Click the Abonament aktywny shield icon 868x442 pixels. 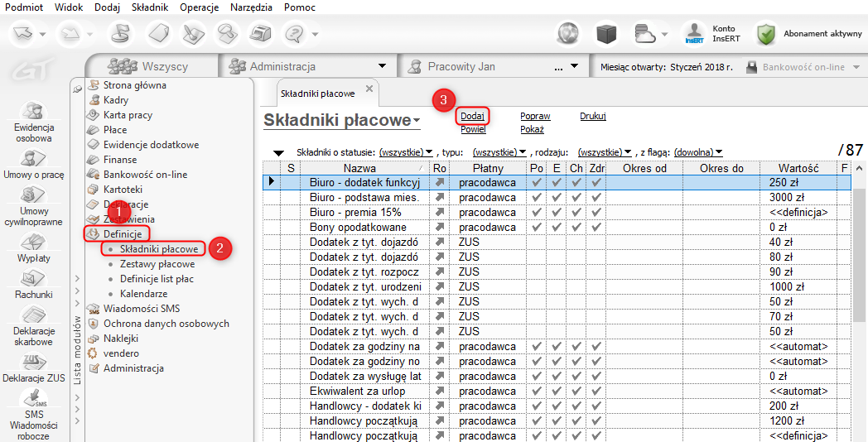click(x=765, y=34)
